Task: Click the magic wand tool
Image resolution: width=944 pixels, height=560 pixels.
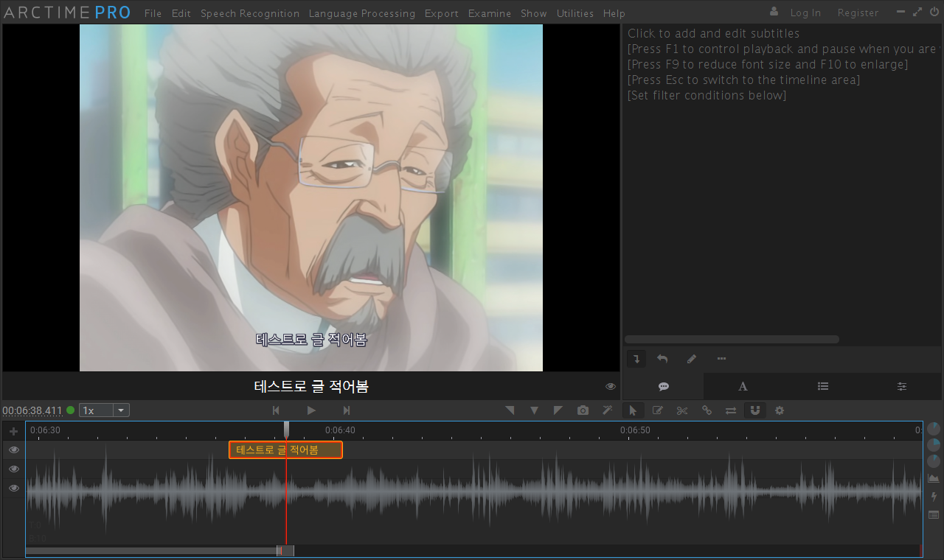Action: [608, 410]
